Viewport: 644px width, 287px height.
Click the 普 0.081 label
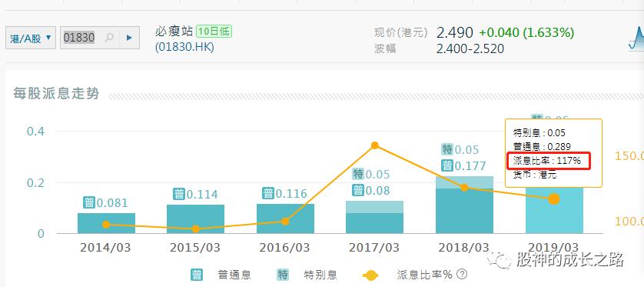point(106,202)
